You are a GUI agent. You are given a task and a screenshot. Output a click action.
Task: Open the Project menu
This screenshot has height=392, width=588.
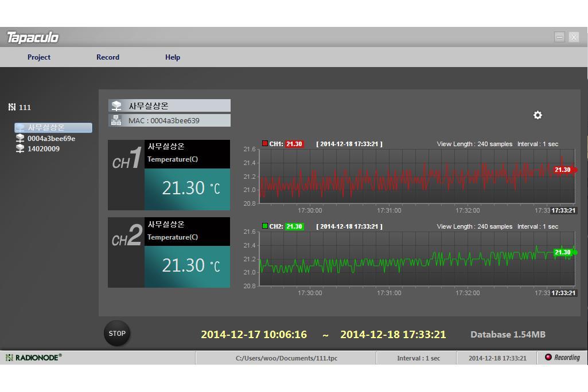[38, 57]
